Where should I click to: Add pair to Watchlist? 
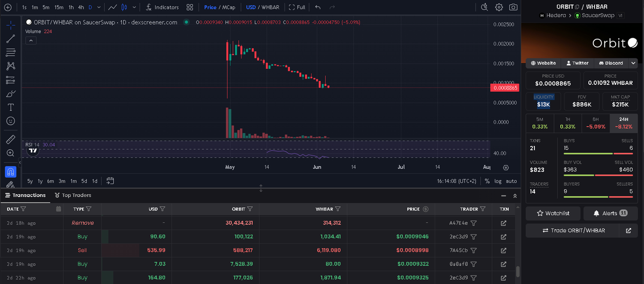[553, 213]
